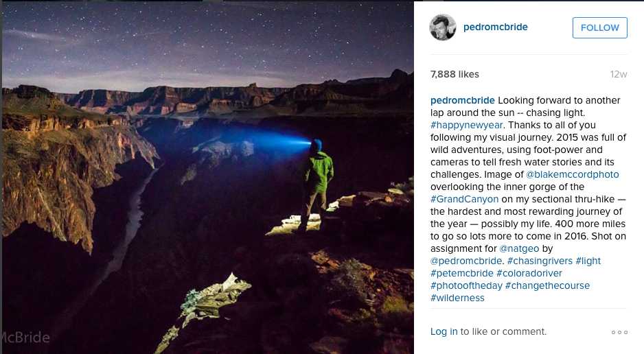Click the Log in link
This screenshot has width=644, height=354.
444,331
